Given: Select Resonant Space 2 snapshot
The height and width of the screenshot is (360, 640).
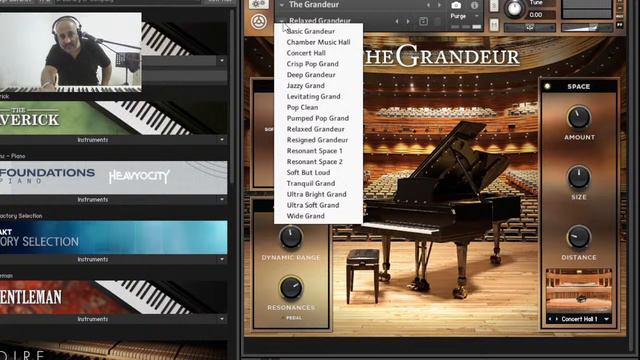Looking at the screenshot, I should (314, 162).
